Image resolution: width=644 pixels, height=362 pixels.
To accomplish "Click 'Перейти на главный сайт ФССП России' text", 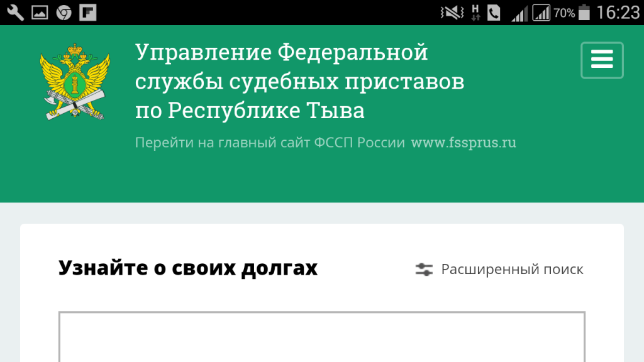I will [x=270, y=143].
